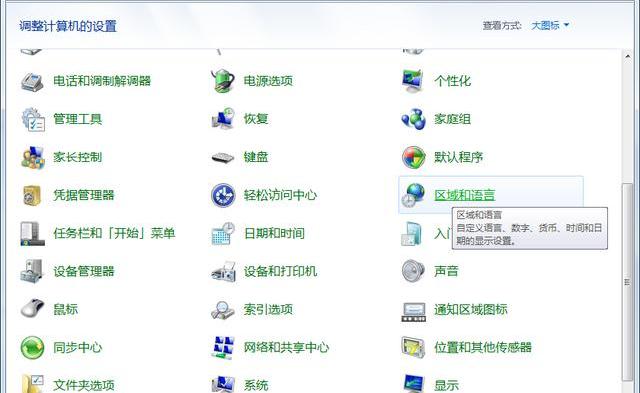640x393 pixels.
Task: Open the 恢复 icon
Action: coord(223,119)
